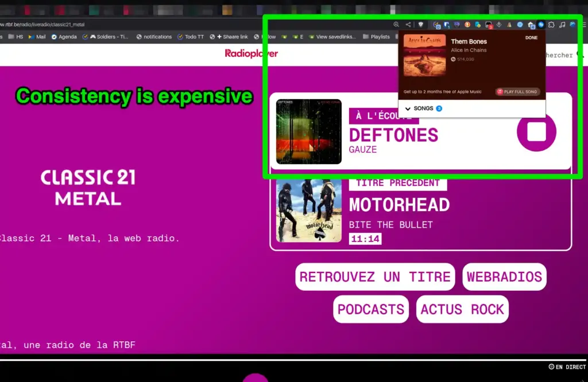Open the Todo TT bookmark
588x382 pixels.
[191, 37]
